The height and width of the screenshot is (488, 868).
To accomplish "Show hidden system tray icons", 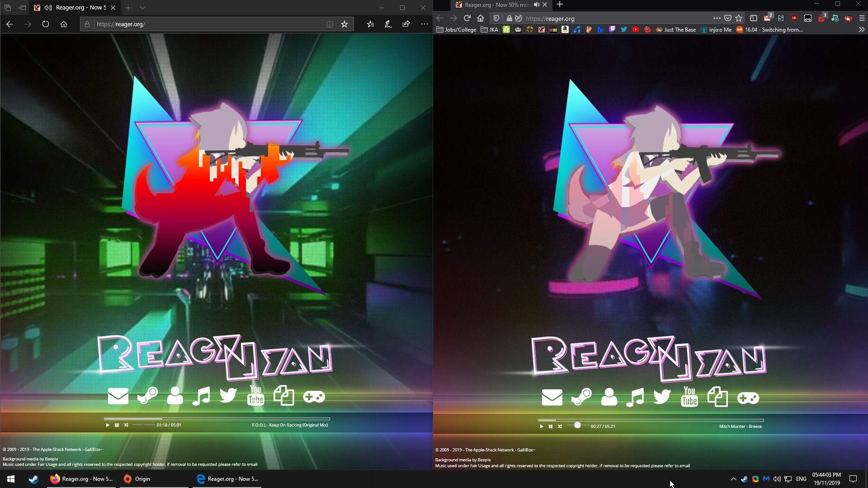I will tap(733, 479).
